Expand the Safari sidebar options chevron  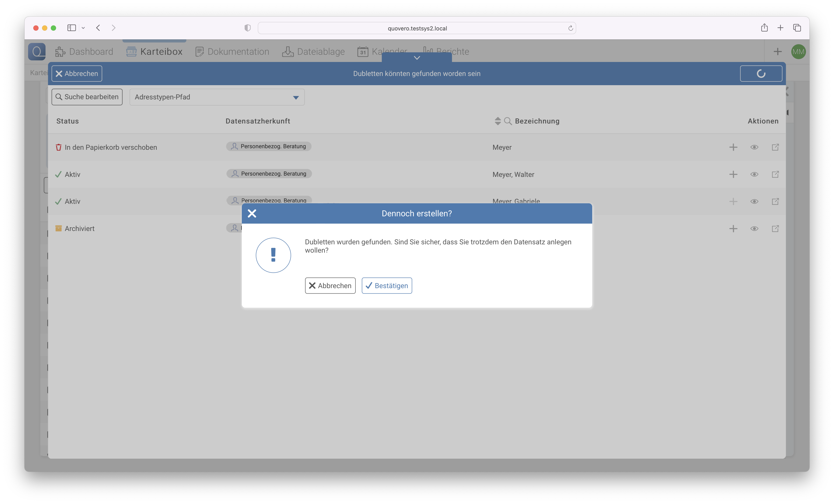point(83,28)
